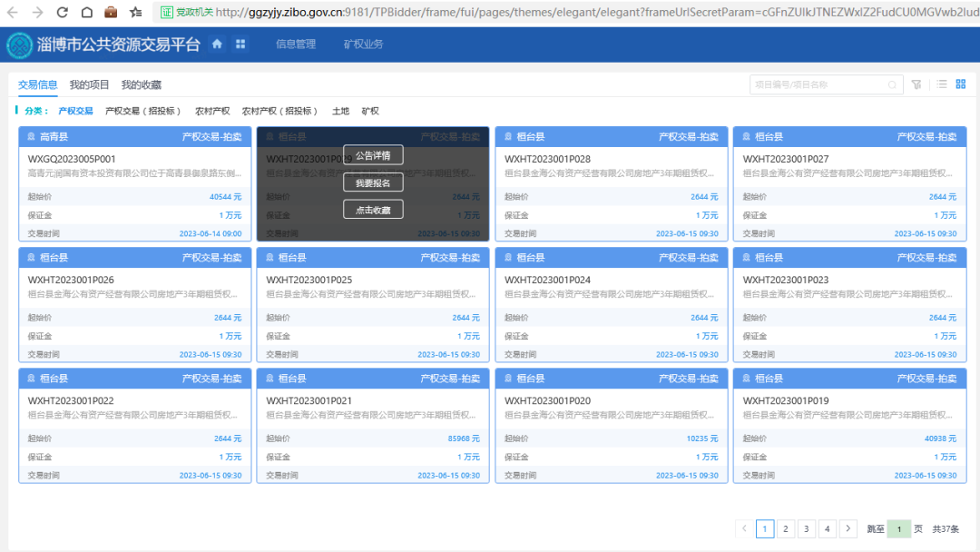The width and height of the screenshot is (980, 552).
Task: Click the favorites star icon
Action: point(135,12)
